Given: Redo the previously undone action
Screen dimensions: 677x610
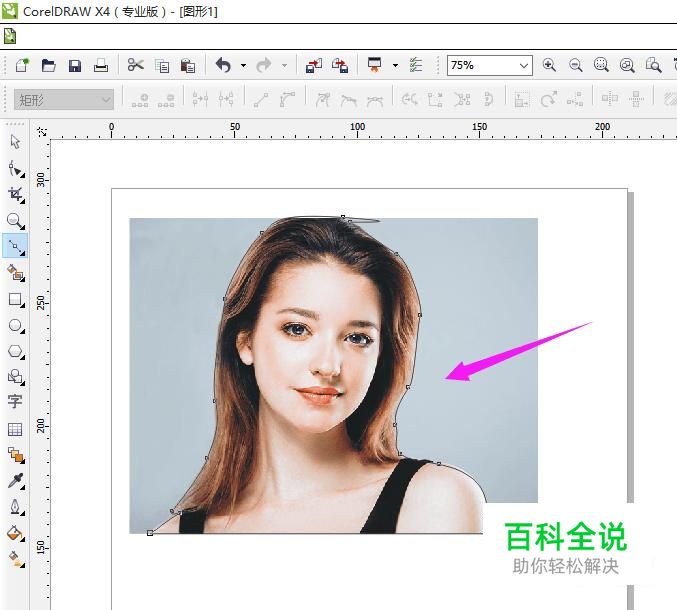Looking at the screenshot, I should point(264,66).
